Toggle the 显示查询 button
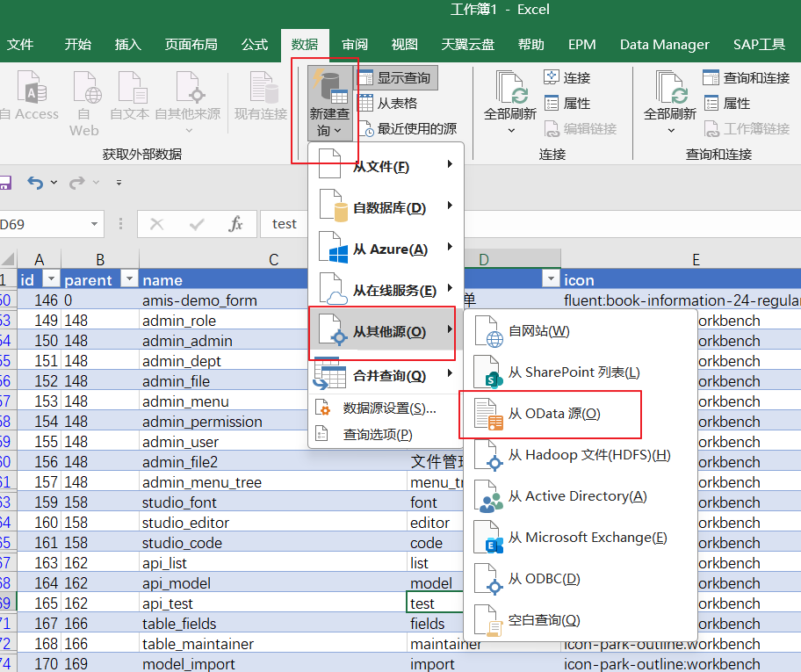This screenshot has height=672, width=801. coord(395,78)
